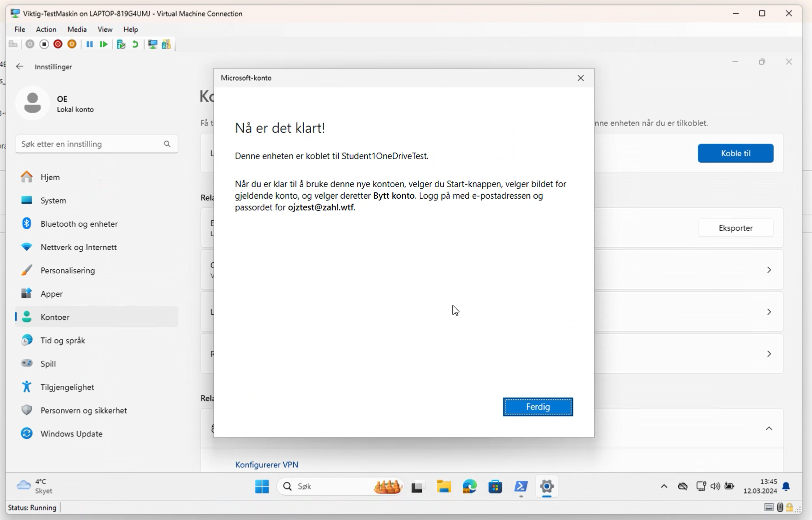Go back with Innstillinger back arrow

20,67
